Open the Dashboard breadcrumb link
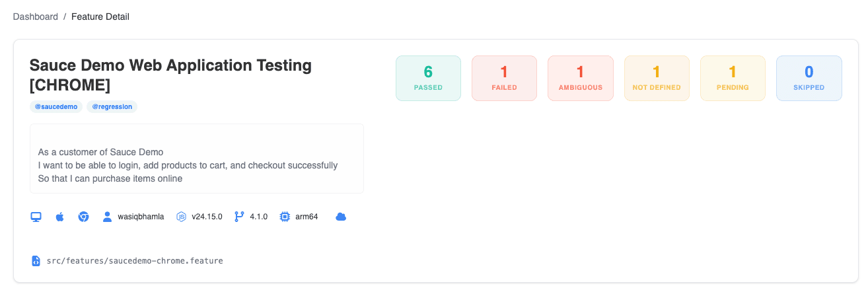868x290 pixels. coord(36,17)
